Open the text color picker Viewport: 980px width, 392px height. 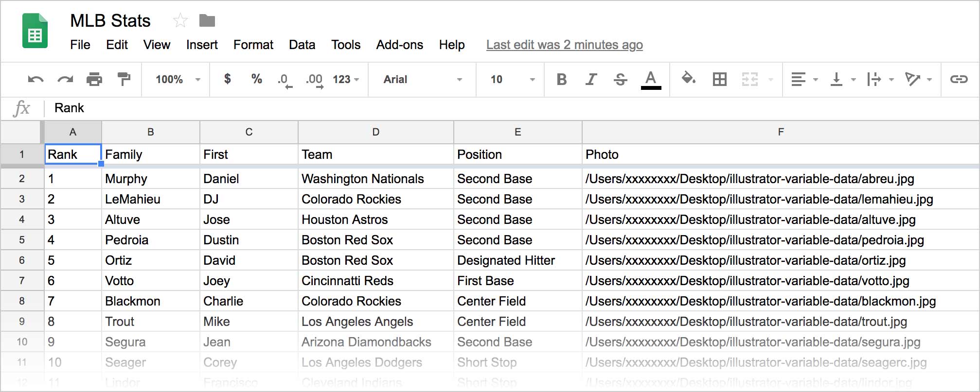tap(651, 80)
